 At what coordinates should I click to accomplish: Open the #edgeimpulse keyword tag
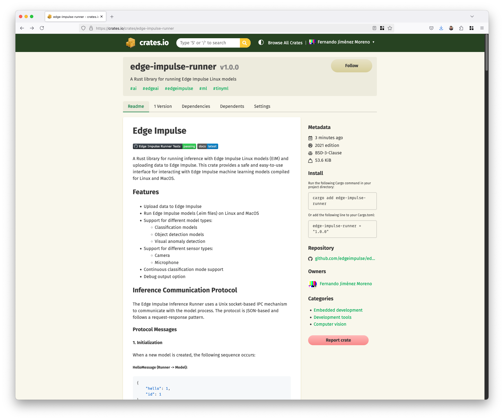(x=179, y=88)
